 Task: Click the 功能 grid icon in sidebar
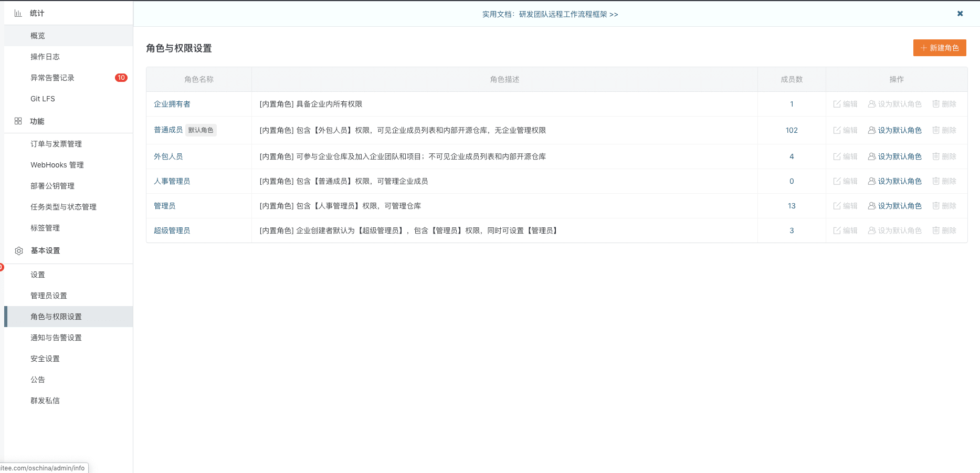[18, 121]
